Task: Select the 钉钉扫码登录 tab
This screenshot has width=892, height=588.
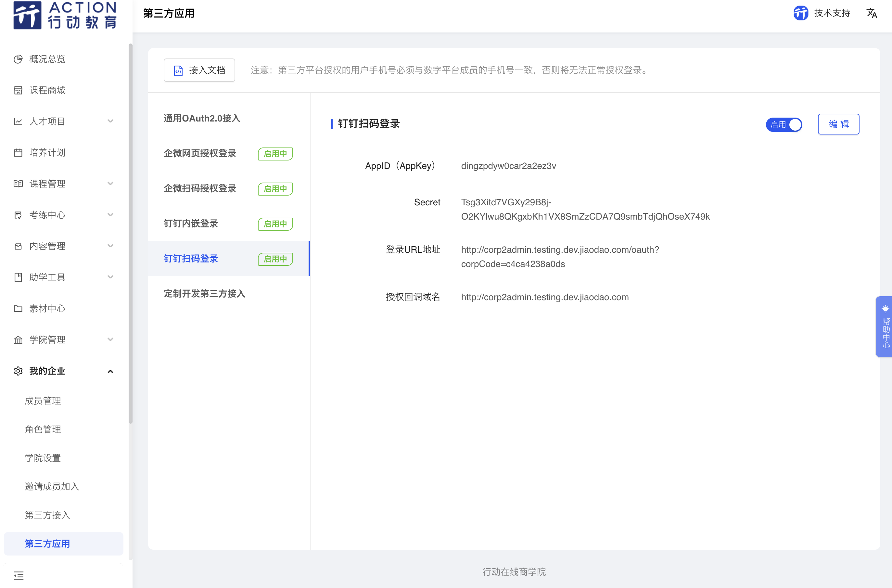Action: pos(229,259)
